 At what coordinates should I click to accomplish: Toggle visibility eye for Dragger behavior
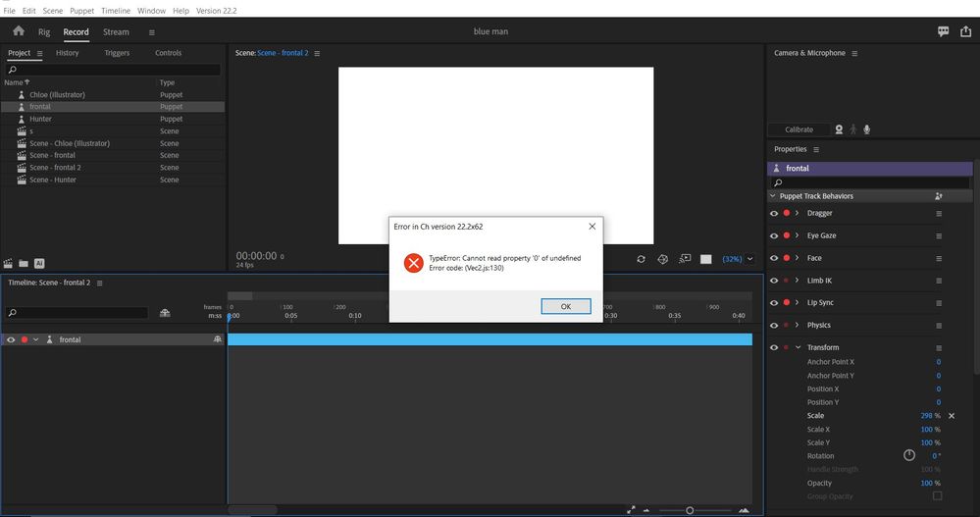click(x=774, y=214)
